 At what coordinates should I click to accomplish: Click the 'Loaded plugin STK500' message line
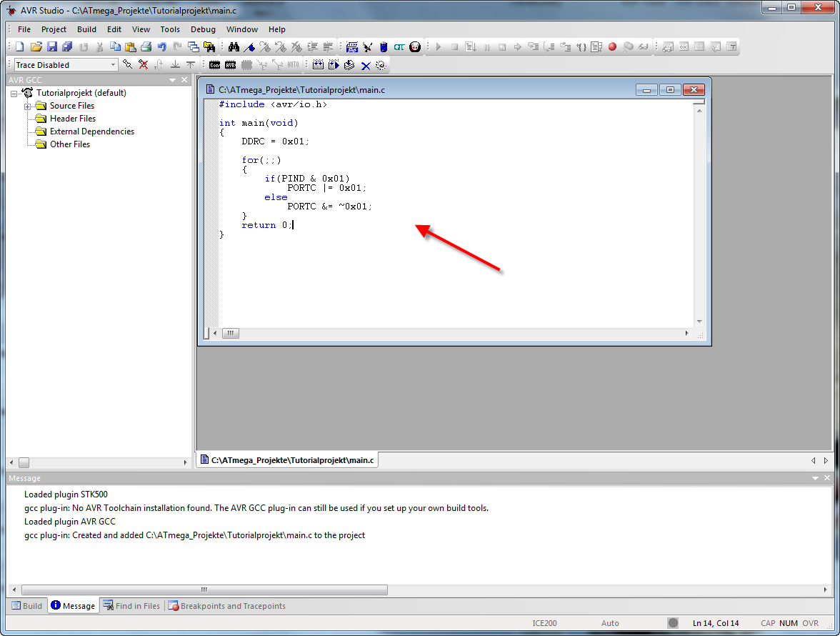coord(66,495)
